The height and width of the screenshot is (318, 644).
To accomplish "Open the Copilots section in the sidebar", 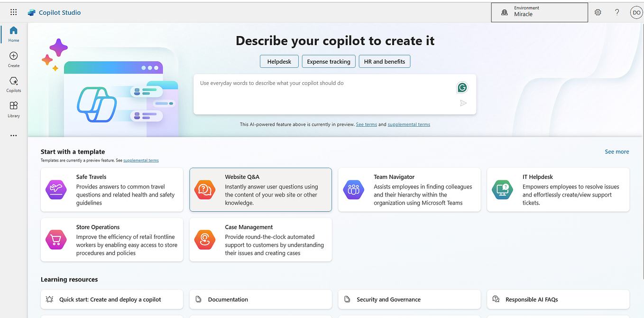I will coord(13,84).
